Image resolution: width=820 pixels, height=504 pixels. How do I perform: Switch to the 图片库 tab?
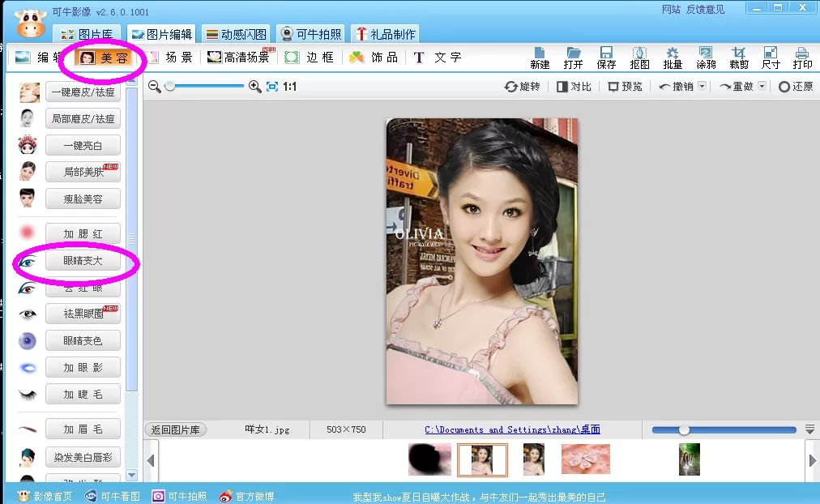pyautogui.click(x=87, y=34)
